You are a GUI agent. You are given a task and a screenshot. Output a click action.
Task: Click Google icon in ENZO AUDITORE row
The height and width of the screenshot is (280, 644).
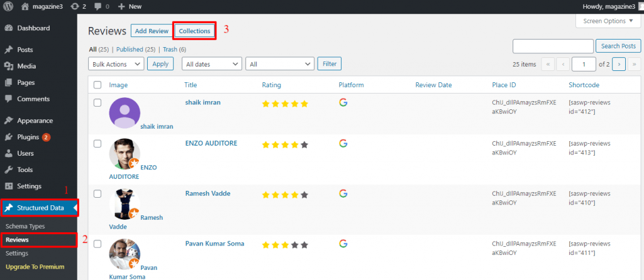pos(343,144)
